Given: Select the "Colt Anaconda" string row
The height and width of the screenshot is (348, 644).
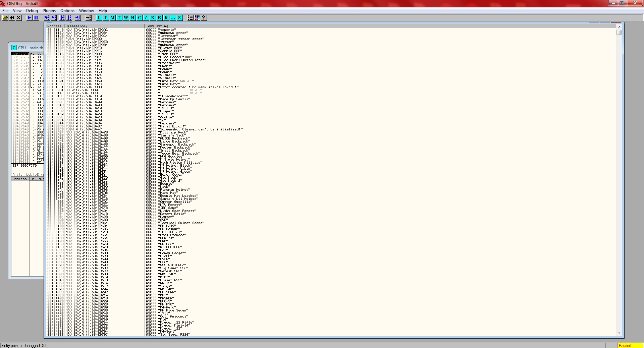Looking at the screenshot, I should [x=331, y=316].
